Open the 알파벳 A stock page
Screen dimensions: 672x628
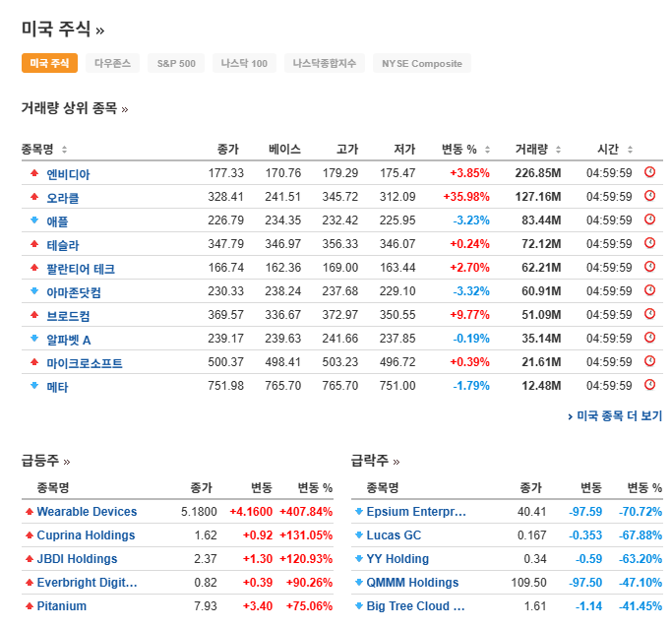tap(69, 340)
